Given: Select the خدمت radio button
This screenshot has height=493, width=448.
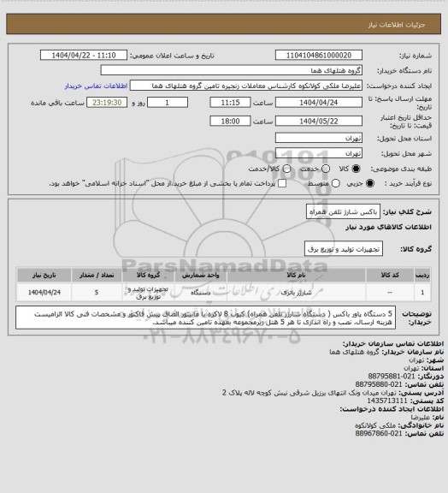Looking at the screenshot, I should [x=326, y=169].
